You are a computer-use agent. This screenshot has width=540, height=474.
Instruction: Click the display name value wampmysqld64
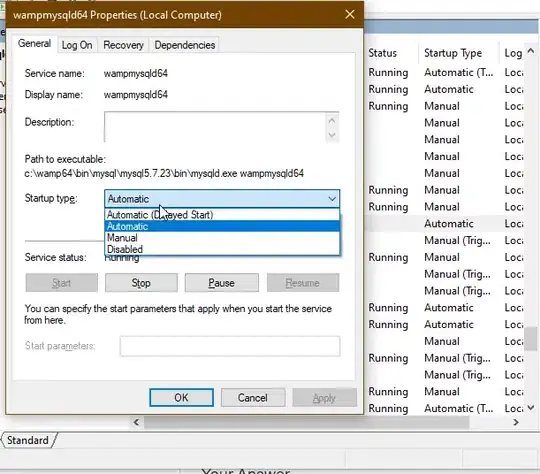pos(136,94)
